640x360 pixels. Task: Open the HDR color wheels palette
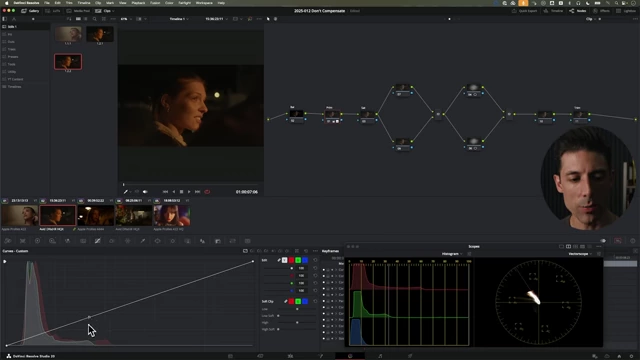coord(52,241)
